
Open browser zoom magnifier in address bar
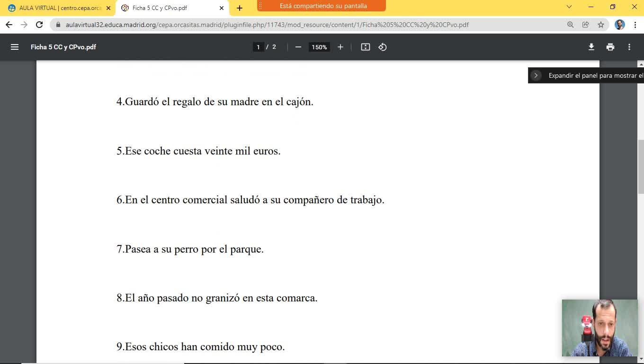tap(571, 25)
